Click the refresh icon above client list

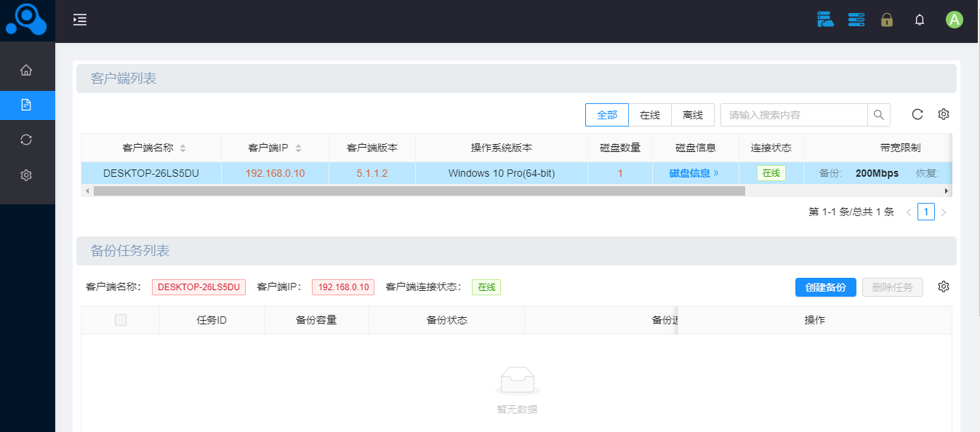pyautogui.click(x=917, y=114)
